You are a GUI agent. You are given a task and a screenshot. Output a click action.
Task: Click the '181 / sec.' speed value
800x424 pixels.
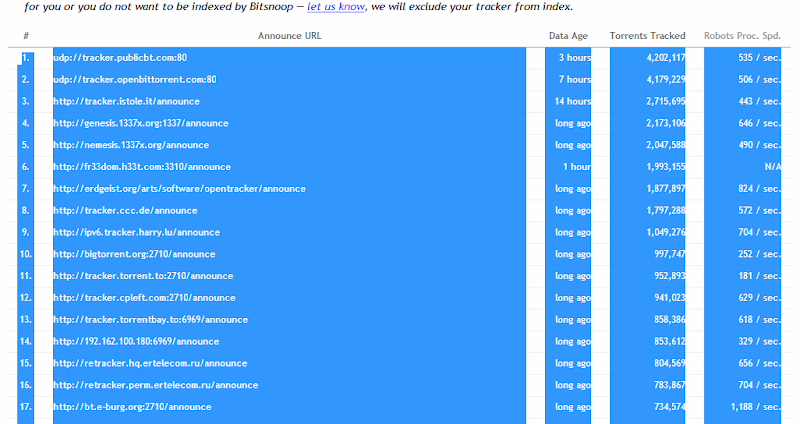click(759, 276)
